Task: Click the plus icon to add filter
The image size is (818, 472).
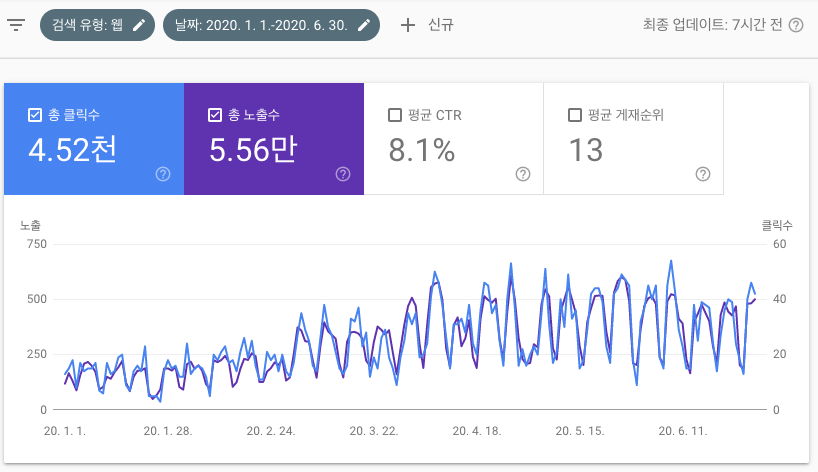Action: pyautogui.click(x=407, y=25)
